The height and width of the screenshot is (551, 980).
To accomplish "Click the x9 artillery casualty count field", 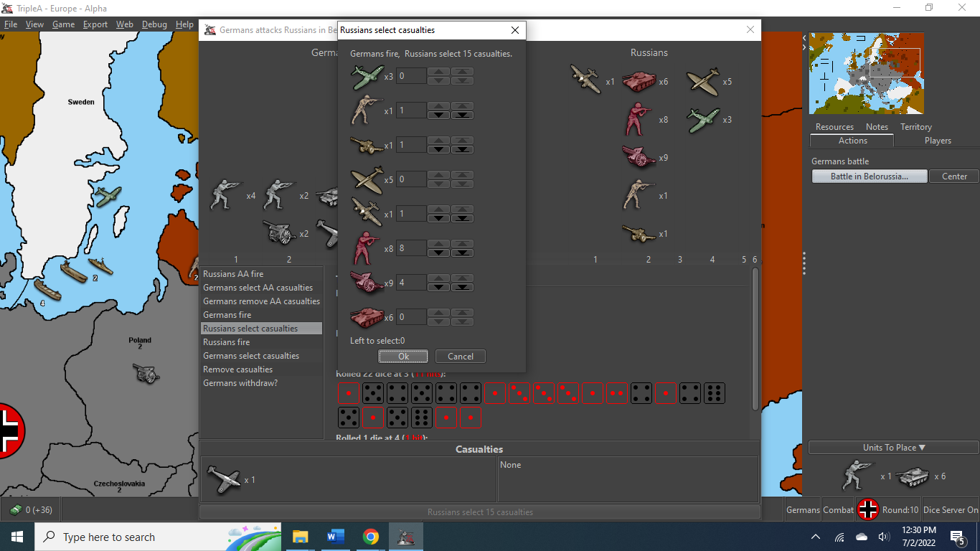I will pyautogui.click(x=412, y=283).
